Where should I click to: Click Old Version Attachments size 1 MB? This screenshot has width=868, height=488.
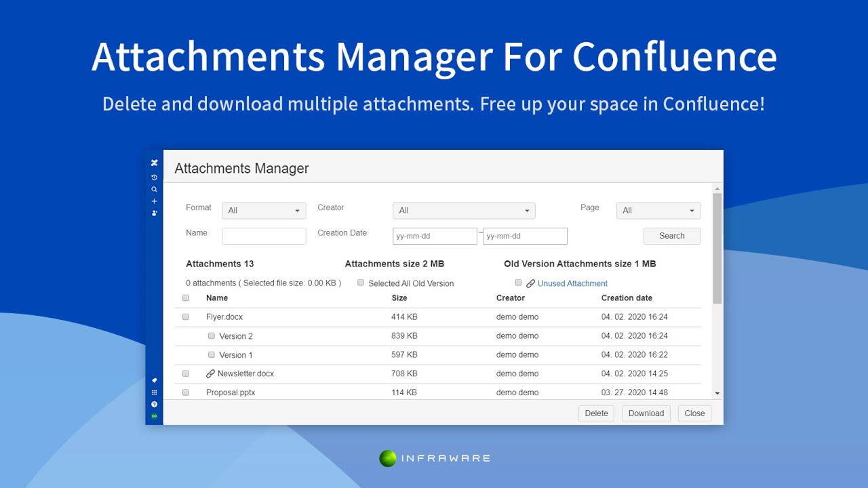tap(580, 264)
